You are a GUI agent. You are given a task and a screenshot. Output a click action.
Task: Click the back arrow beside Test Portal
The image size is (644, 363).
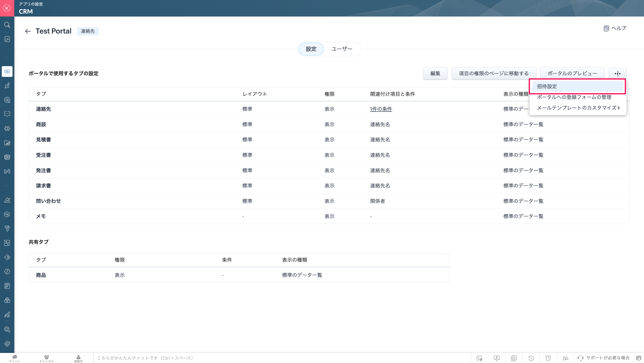coord(28,31)
